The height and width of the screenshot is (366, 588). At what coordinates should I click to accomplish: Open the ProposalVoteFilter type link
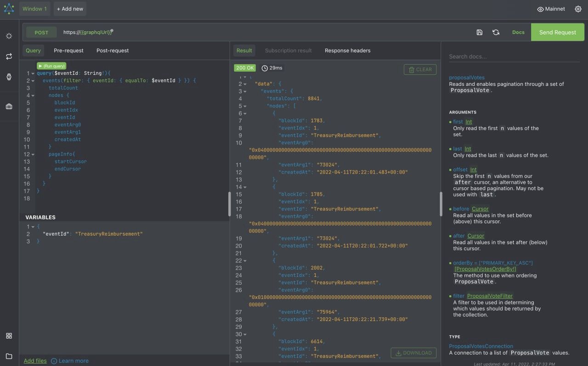(490, 296)
